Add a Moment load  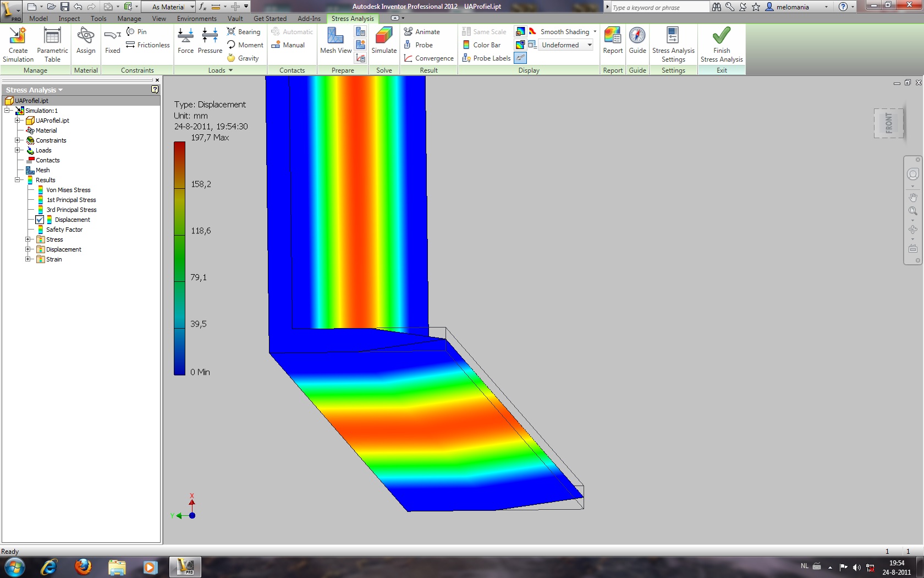pos(245,45)
